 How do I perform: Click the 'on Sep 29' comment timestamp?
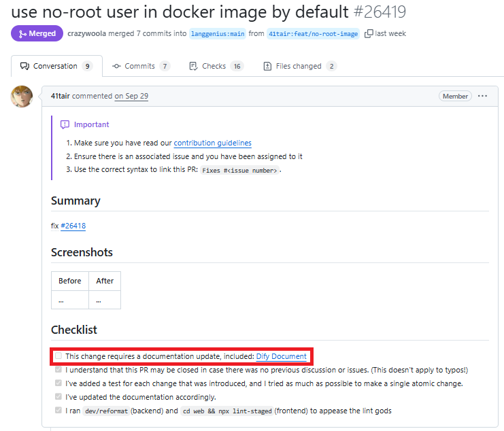(131, 96)
